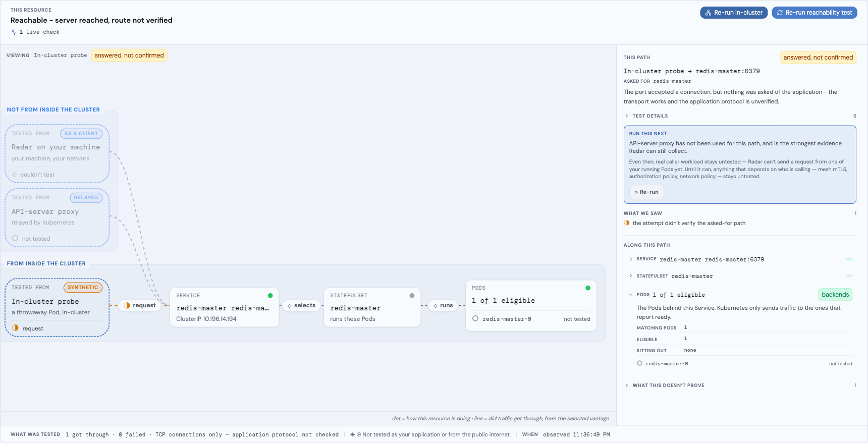Click the selects edge label
868x443 pixels.
coord(301,305)
